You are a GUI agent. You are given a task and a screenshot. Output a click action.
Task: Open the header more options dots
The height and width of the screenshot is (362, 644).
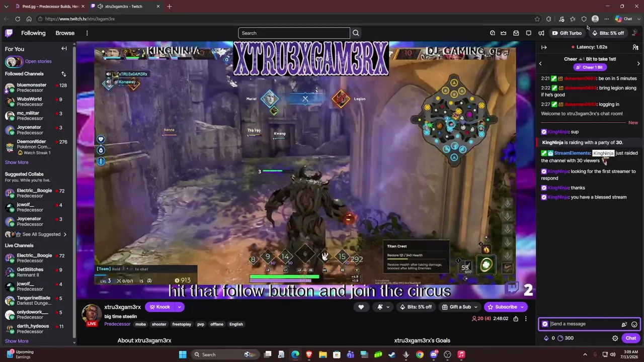coord(87,33)
